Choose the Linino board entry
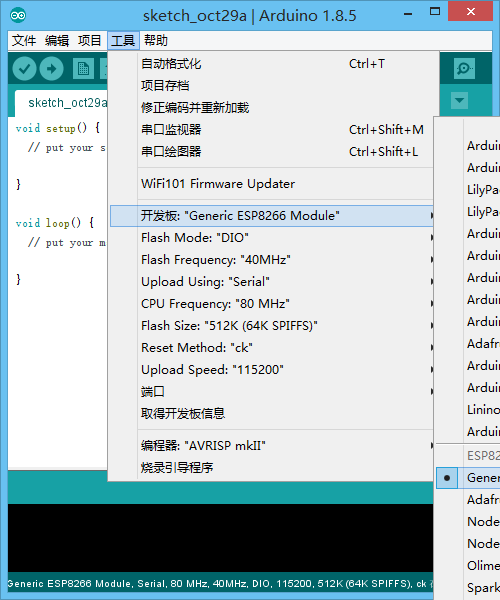The width and height of the screenshot is (500, 600). click(468, 410)
